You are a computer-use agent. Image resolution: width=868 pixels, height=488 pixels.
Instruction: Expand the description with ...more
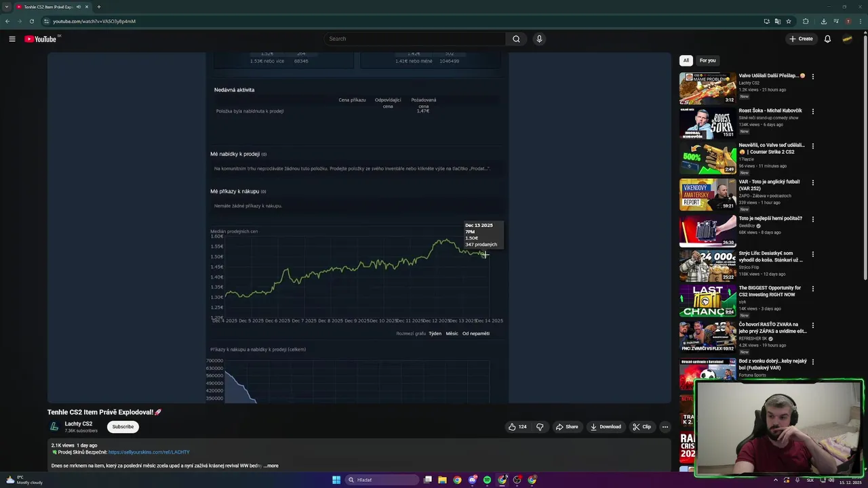click(x=271, y=466)
